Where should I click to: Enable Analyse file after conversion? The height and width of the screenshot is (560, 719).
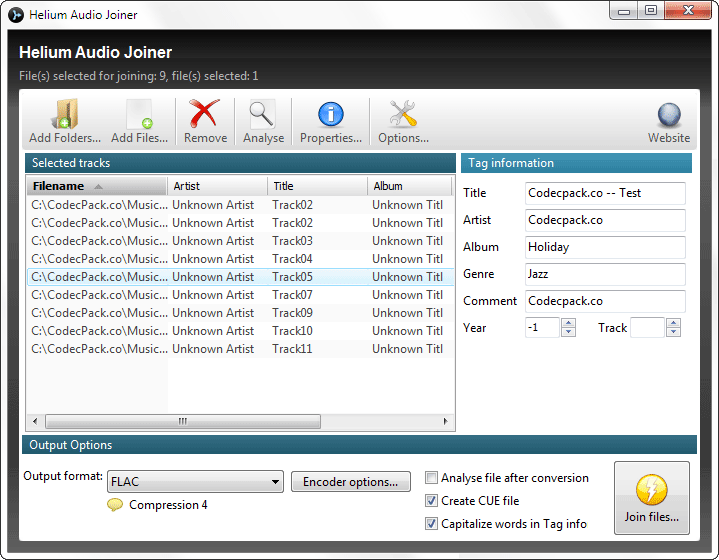(x=431, y=478)
